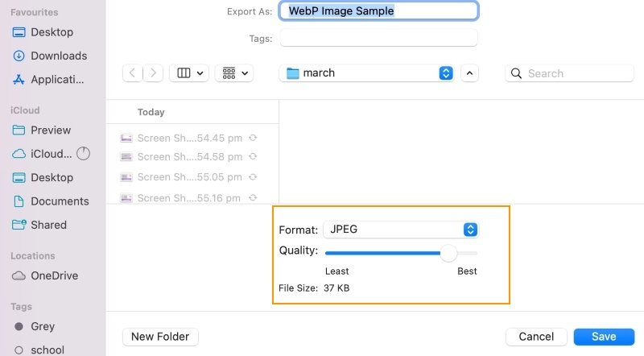The width and height of the screenshot is (644, 356).
Task: Adjust the Quality slider
Action: click(x=448, y=253)
